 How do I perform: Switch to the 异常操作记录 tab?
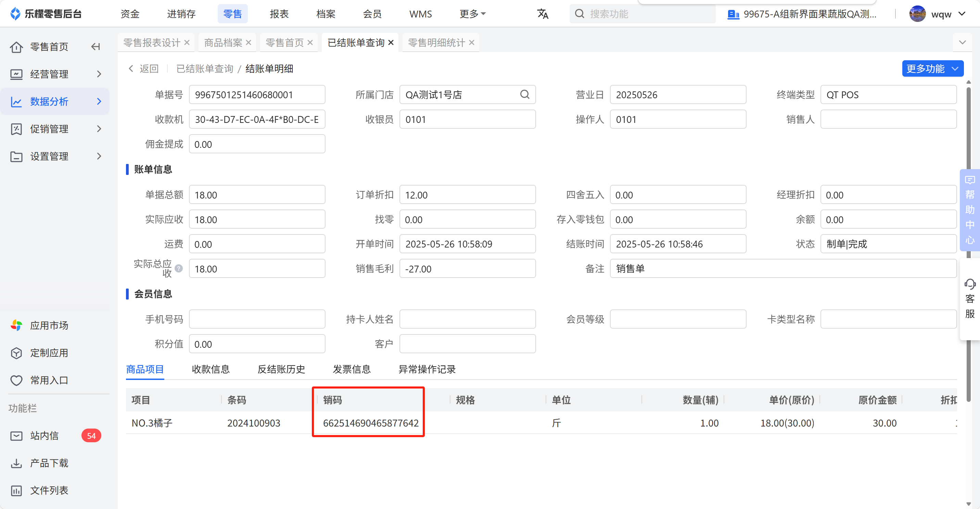427,369
